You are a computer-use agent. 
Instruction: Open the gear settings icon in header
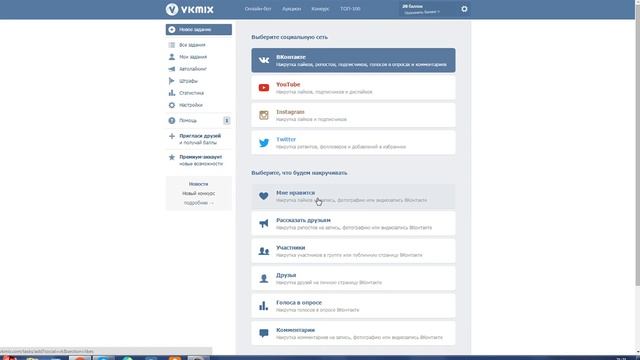tap(464, 9)
